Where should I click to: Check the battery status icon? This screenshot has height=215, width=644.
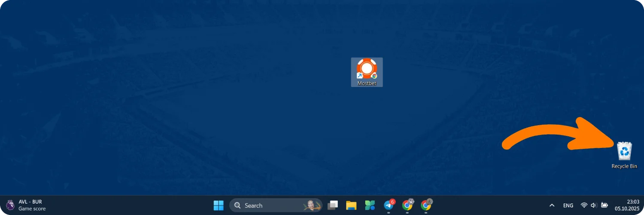(x=605, y=206)
